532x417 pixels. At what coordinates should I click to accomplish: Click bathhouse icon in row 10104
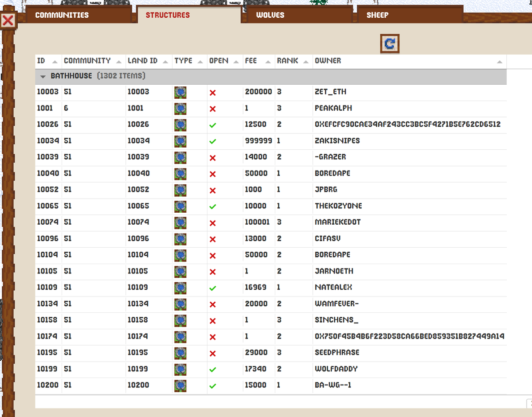click(x=180, y=255)
